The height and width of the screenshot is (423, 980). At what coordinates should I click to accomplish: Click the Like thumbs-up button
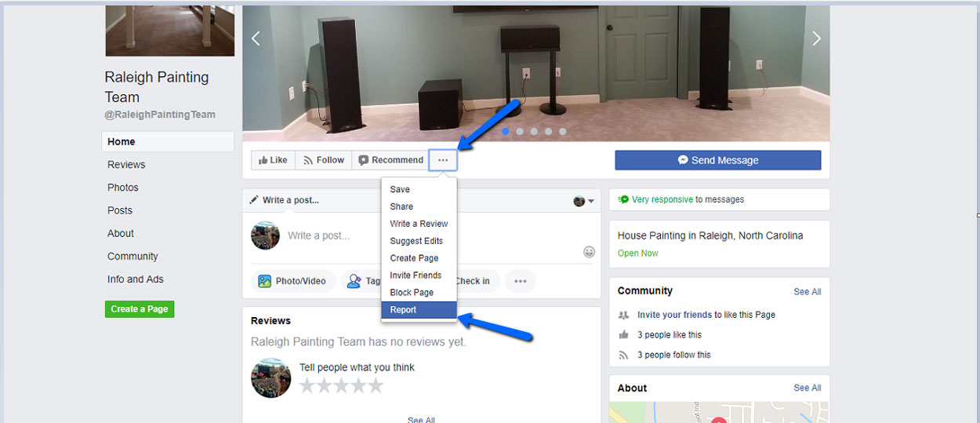[273, 160]
